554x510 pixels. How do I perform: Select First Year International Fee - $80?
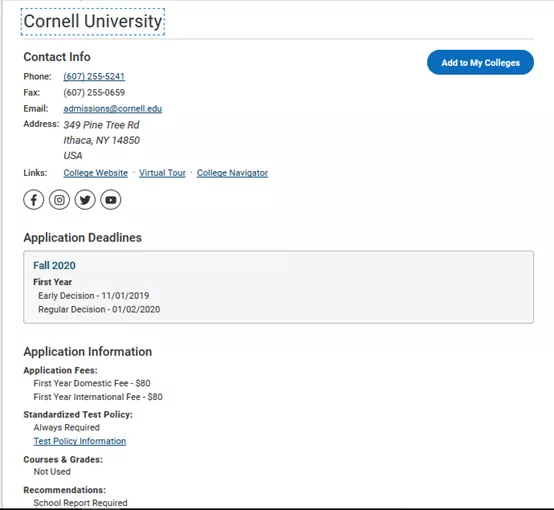[x=98, y=397]
